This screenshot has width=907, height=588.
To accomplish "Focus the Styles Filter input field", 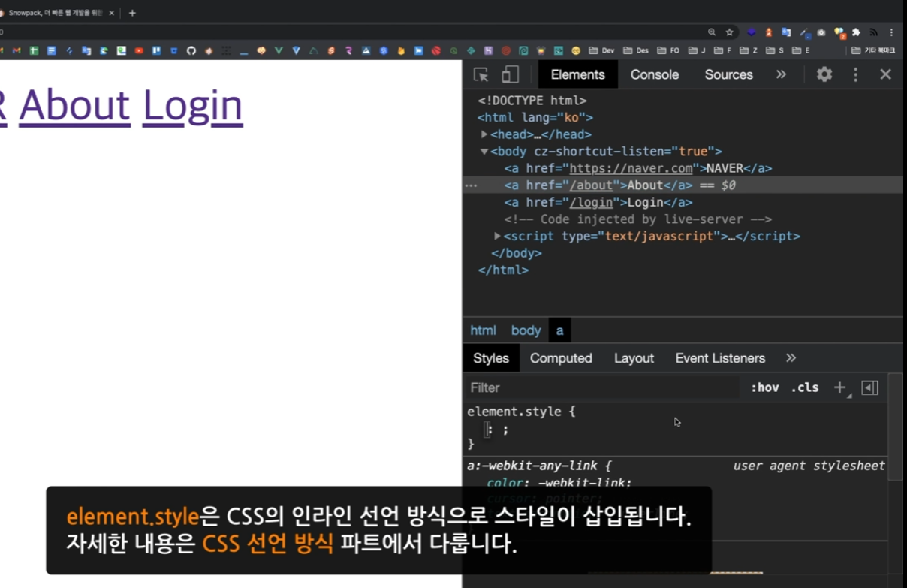I will [x=601, y=387].
